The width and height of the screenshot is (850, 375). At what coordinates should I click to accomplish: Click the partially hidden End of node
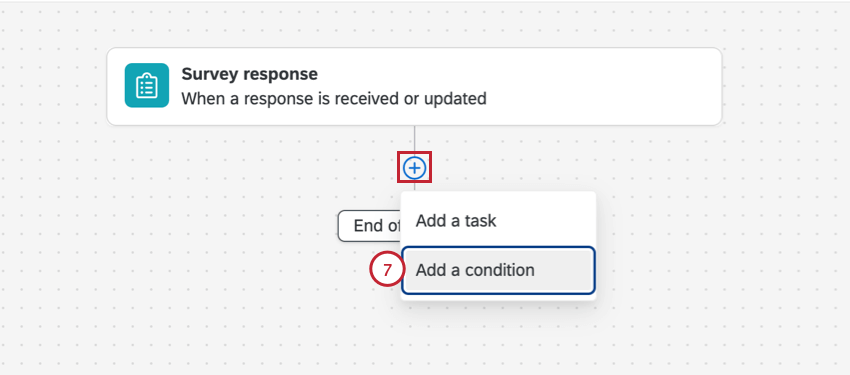[x=370, y=225]
